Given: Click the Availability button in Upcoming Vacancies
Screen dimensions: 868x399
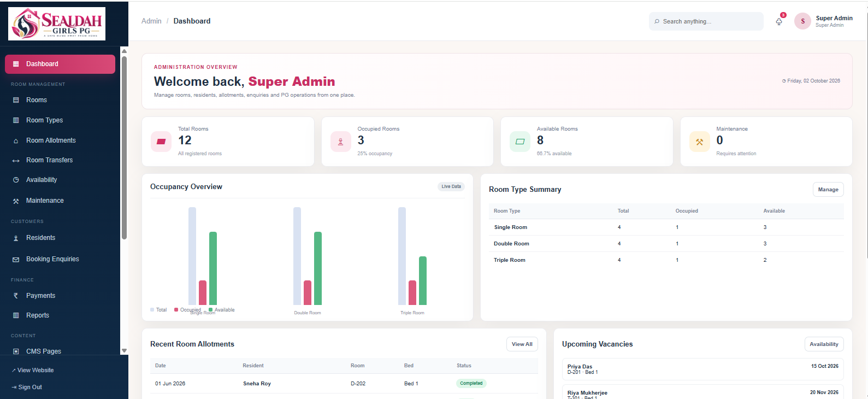Looking at the screenshot, I should (x=824, y=344).
